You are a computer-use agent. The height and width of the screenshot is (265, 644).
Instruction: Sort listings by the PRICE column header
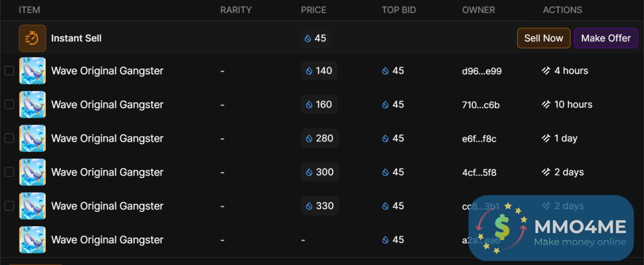(x=313, y=10)
